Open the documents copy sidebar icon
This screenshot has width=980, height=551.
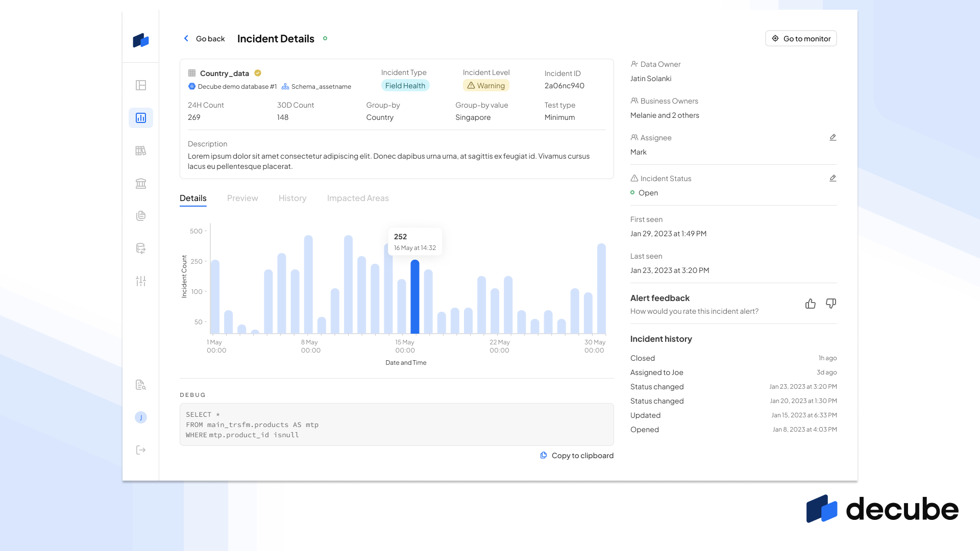click(141, 216)
